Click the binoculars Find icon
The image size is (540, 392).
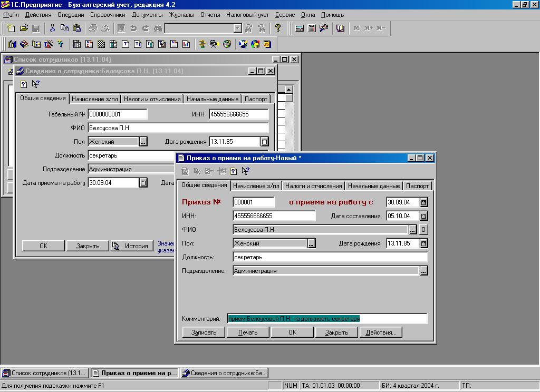(x=158, y=28)
